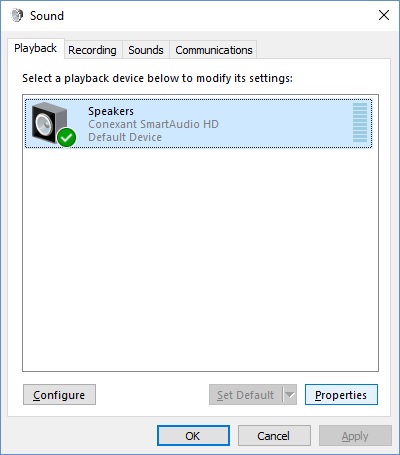
Task: Click the Apply button
Action: (x=355, y=436)
